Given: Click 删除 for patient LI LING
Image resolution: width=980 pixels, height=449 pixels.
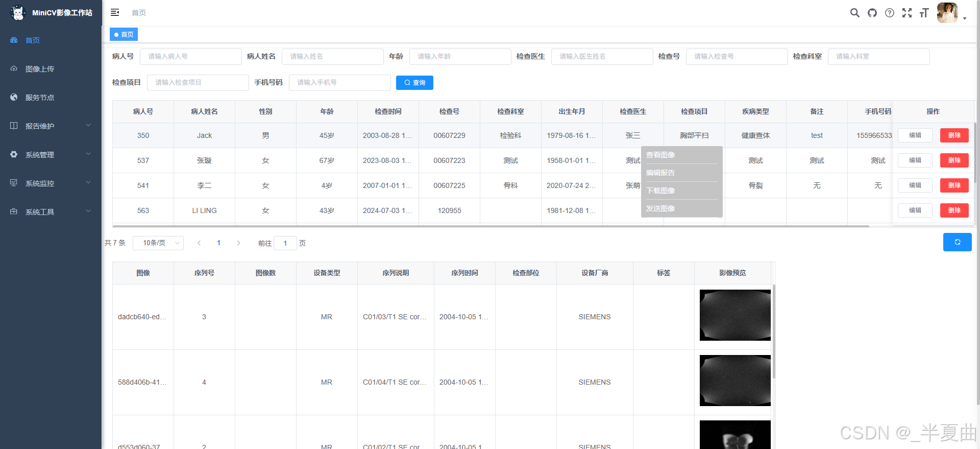Looking at the screenshot, I should [954, 210].
